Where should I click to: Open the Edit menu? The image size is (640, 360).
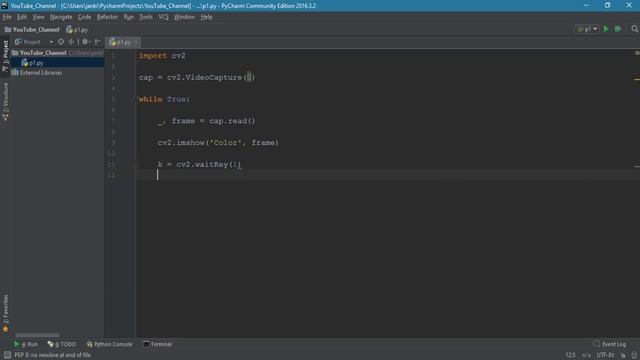tap(22, 17)
